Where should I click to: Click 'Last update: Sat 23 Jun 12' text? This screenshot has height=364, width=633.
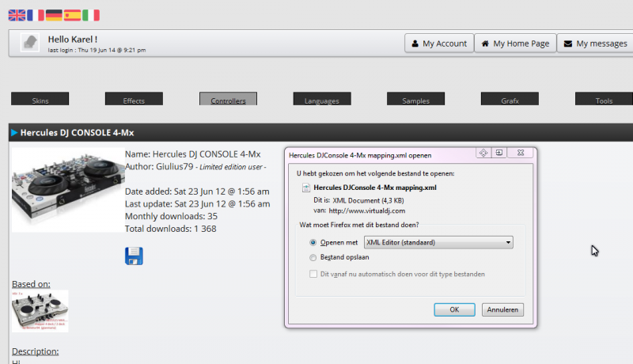click(x=197, y=204)
